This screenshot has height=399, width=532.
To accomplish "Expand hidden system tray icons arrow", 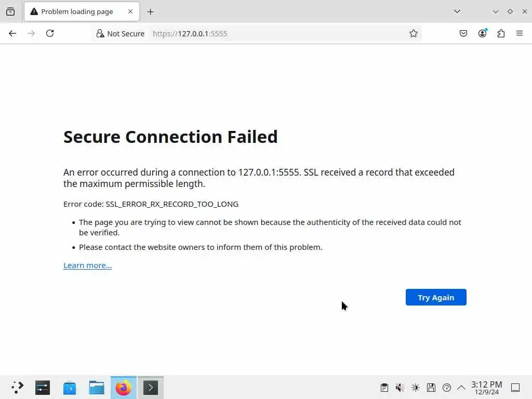I will coord(461,388).
